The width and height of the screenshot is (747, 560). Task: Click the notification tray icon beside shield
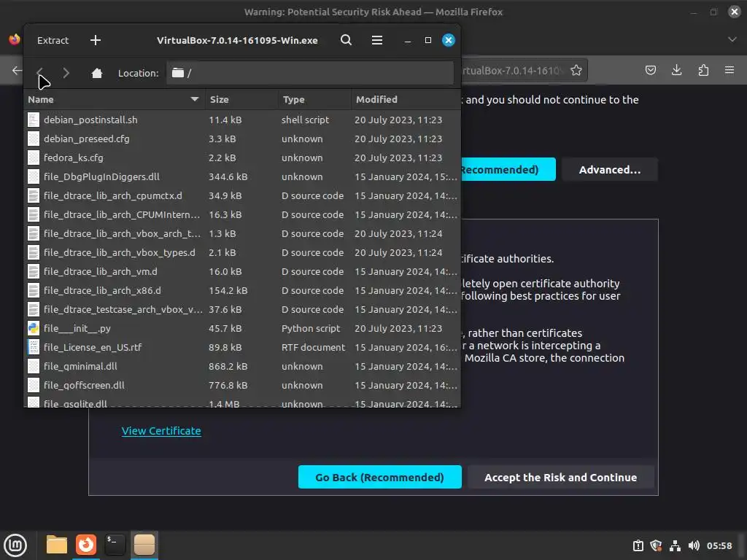(x=638, y=545)
